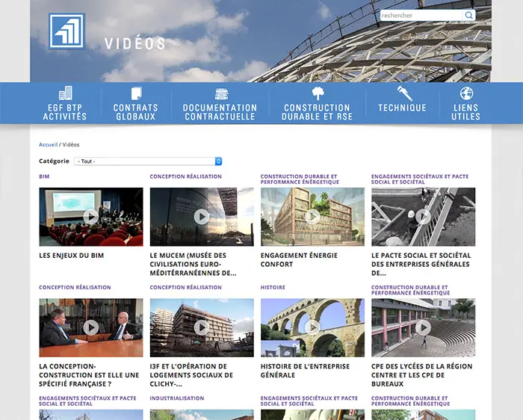The height and width of the screenshot is (420, 523).
Task: Open the Contrats Globaux menu
Action: (135, 112)
